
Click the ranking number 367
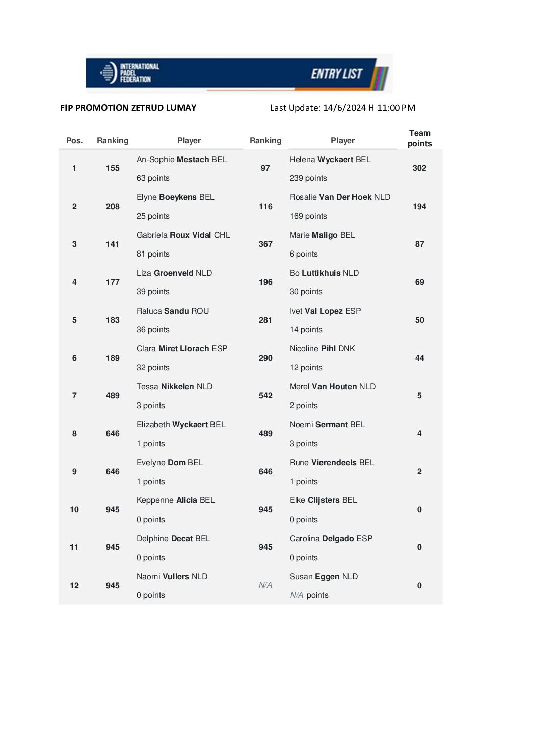[265, 244]
